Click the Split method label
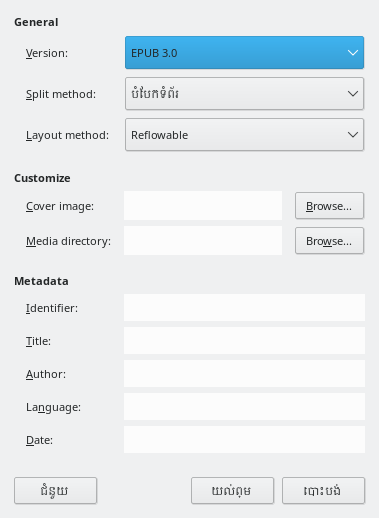Screen dimensions: 379x518 [x=61, y=94]
